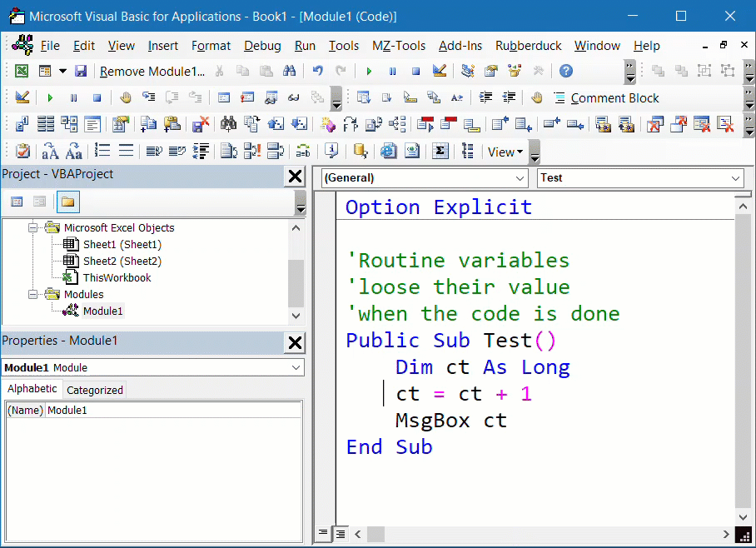756x548 pixels.
Task: Click the code window scroll down arrow
Action: pos(743,516)
